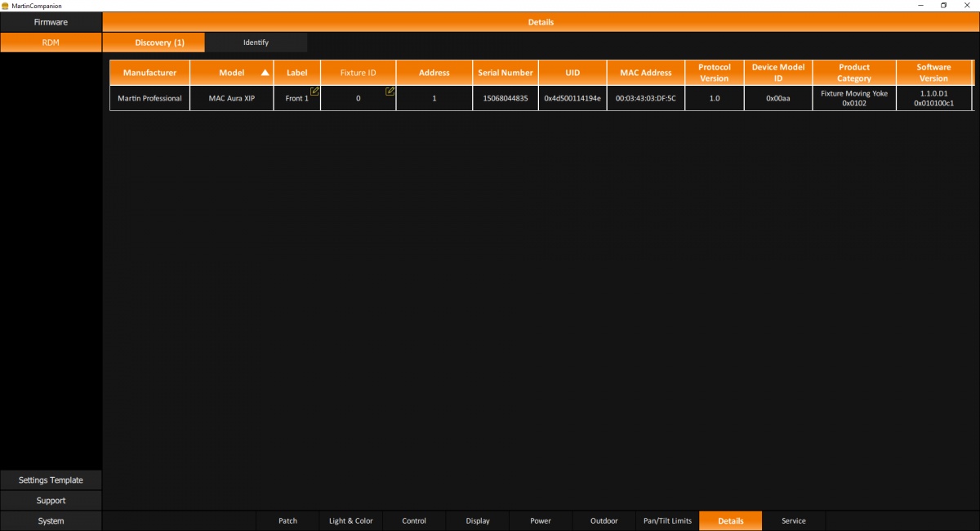Viewport: 980px width, 531px height.
Task: Switch to the Discovery (1) tab
Action: click(154, 42)
